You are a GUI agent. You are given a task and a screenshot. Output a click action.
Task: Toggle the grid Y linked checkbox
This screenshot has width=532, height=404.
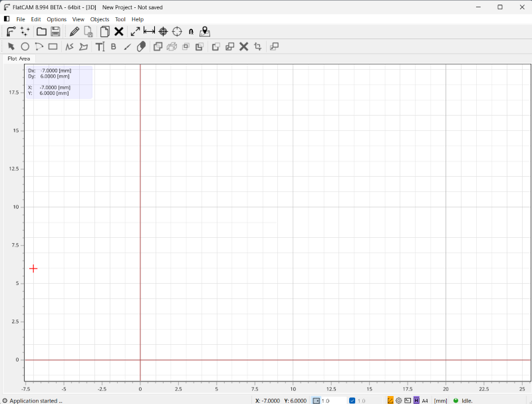(352, 400)
